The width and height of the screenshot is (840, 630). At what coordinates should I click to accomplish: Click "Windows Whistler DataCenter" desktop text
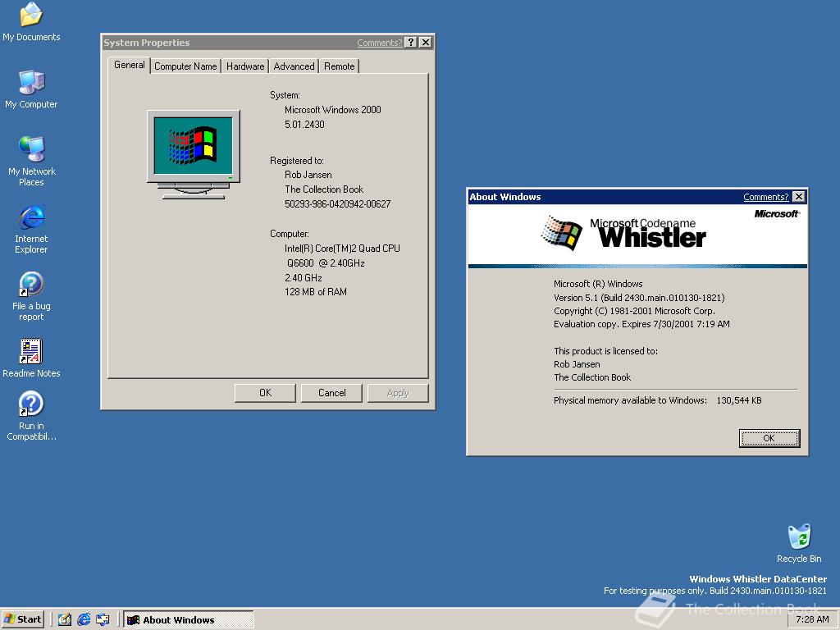[x=757, y=578]
